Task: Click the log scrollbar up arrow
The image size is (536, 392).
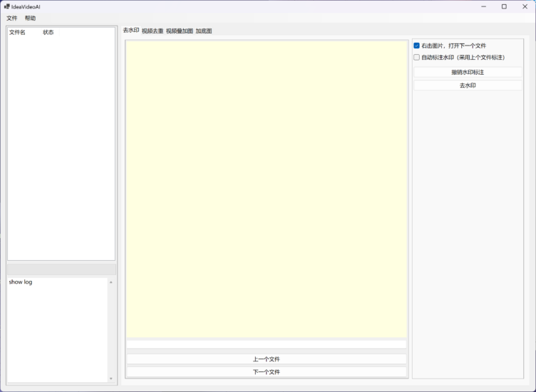Action: (110, 282)
